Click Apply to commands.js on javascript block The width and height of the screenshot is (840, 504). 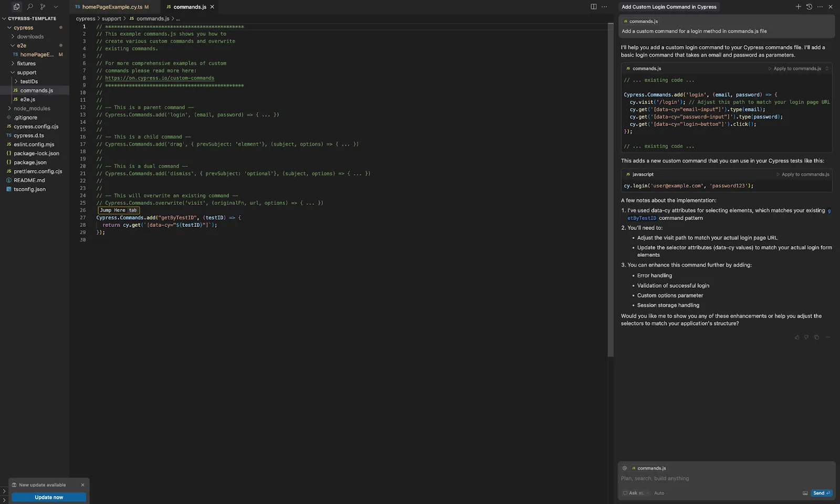click(x=803, y=174)
